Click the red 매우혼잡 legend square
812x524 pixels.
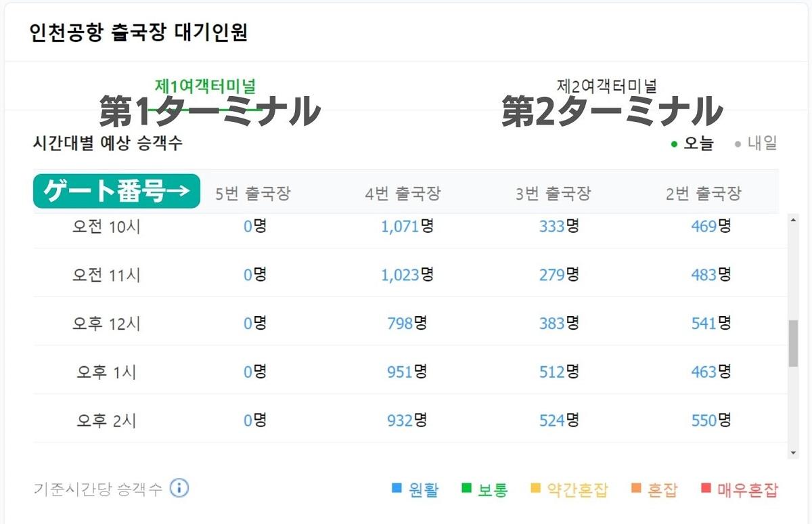706,488
